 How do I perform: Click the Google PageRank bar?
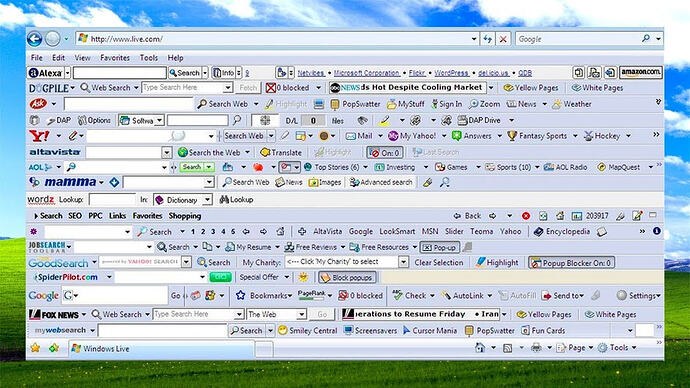(312, 295)
